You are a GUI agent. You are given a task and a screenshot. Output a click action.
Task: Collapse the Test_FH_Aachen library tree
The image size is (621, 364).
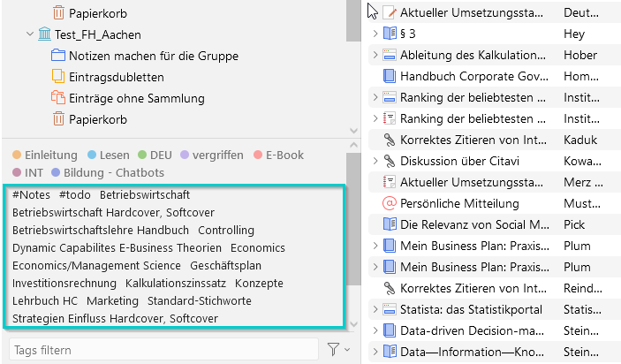coord(30,34)
